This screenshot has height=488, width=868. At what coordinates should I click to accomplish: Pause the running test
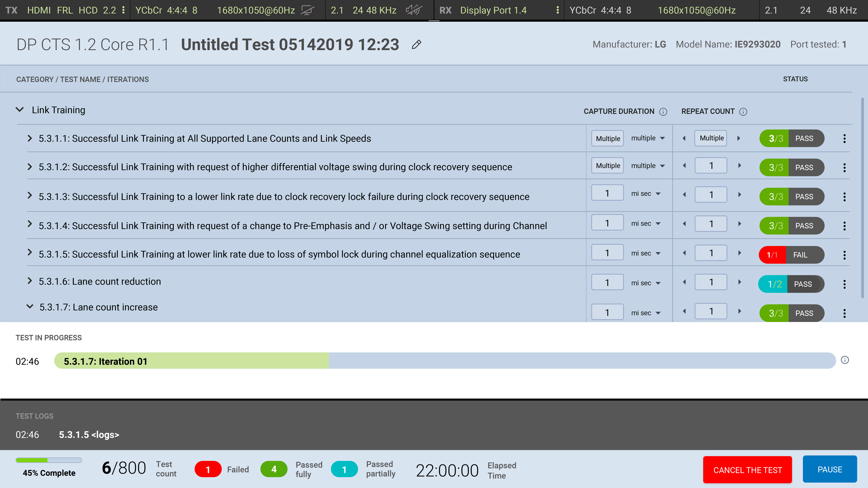click(x=830, y=469)
